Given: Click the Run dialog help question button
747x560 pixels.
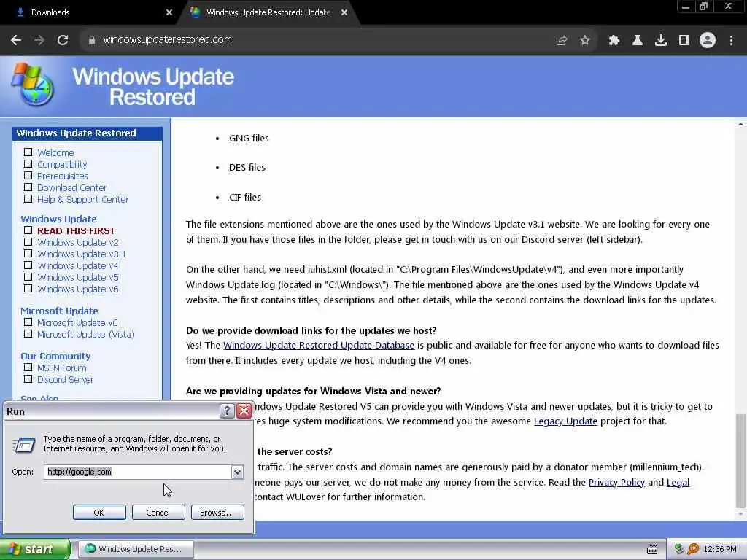Looking at the screenshot, I should (228, 411).
